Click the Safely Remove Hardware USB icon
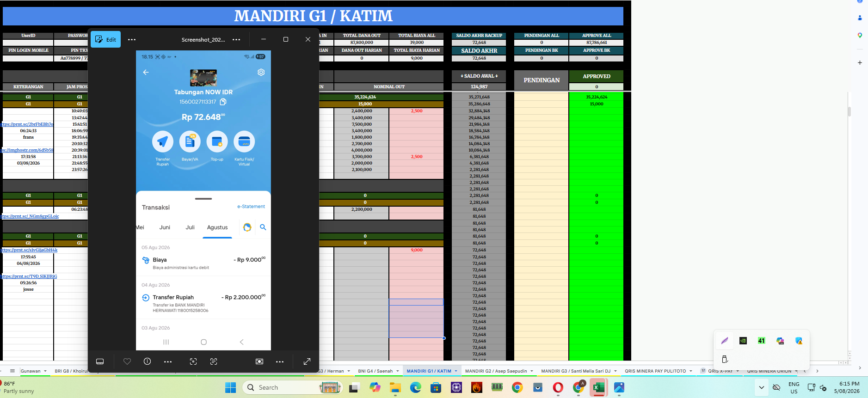Screen dimensions: 868x398 tap(725, 359)
